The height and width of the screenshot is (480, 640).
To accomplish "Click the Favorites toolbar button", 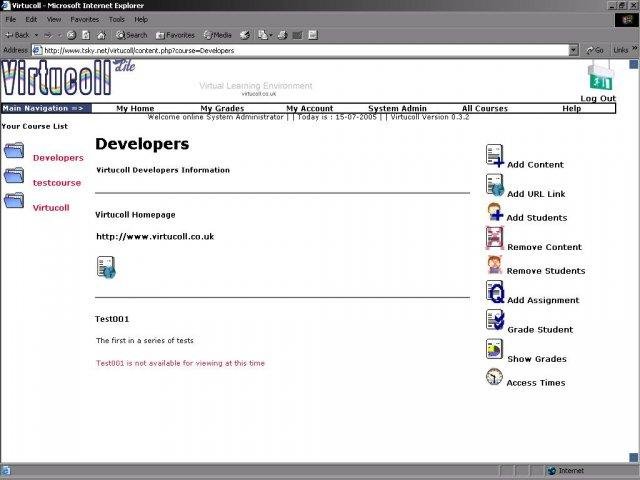I will (x=176, y=35).
